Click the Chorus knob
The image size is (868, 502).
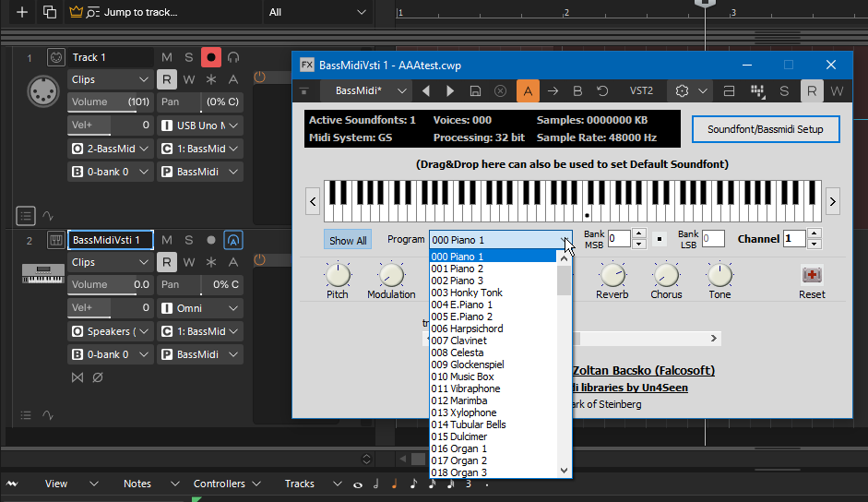pos(666,275)
